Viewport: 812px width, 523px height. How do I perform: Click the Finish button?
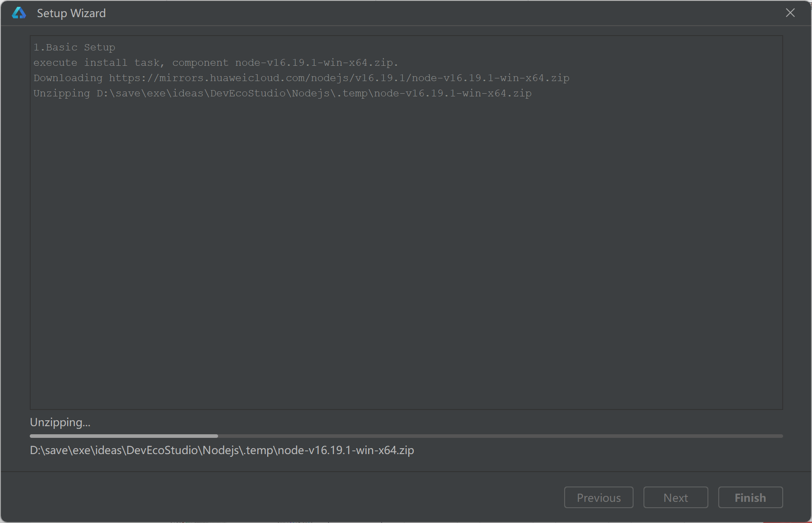tap(750, 497)
